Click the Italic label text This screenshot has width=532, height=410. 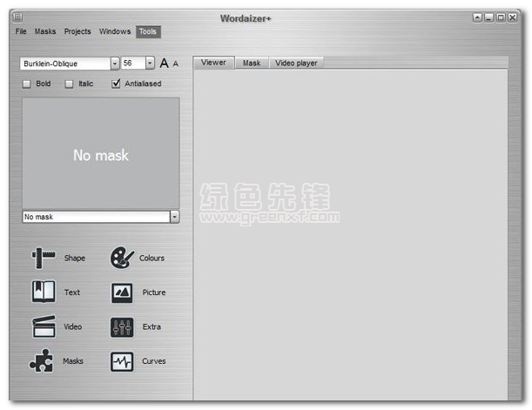point(86,84)
